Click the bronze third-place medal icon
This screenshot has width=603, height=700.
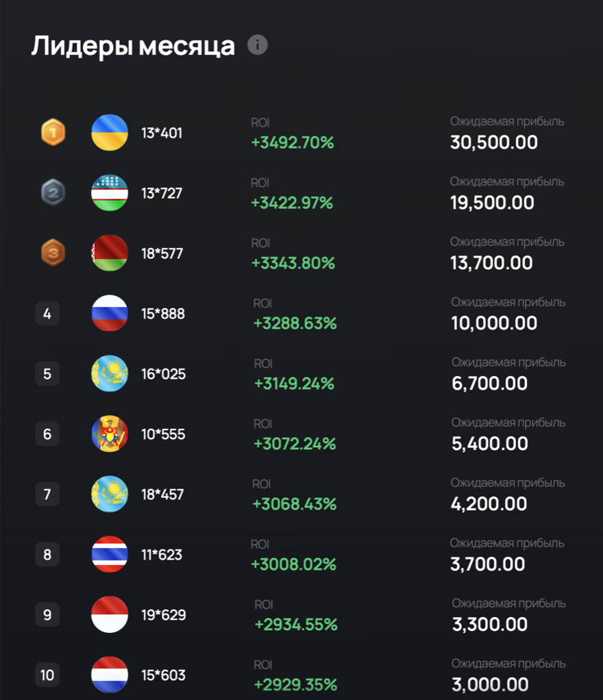53,253
